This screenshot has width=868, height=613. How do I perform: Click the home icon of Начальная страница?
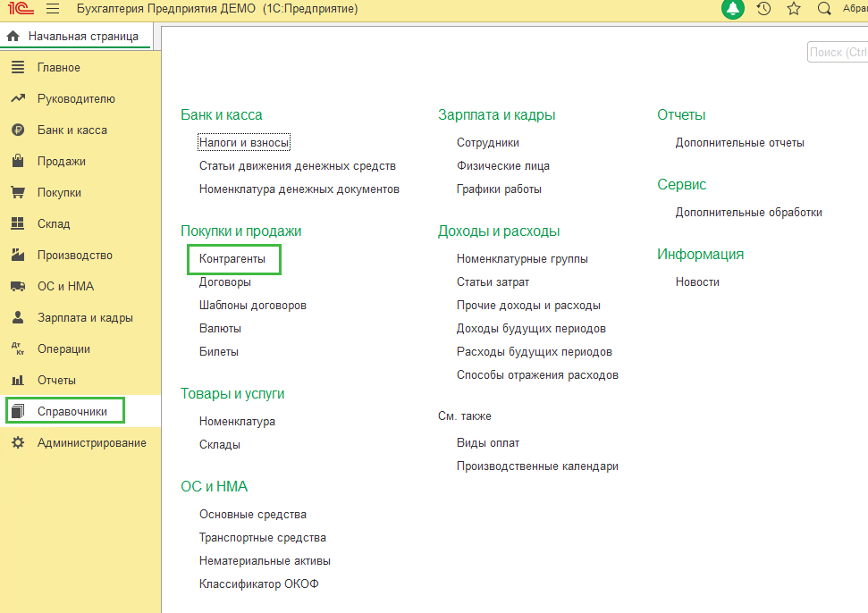(x=13, y=36)
